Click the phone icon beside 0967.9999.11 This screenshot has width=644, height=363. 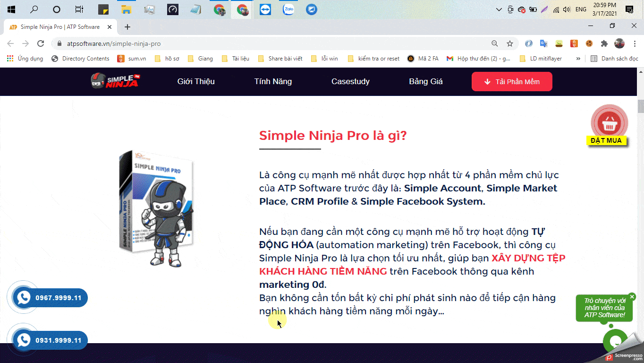[x=23, y=297]
